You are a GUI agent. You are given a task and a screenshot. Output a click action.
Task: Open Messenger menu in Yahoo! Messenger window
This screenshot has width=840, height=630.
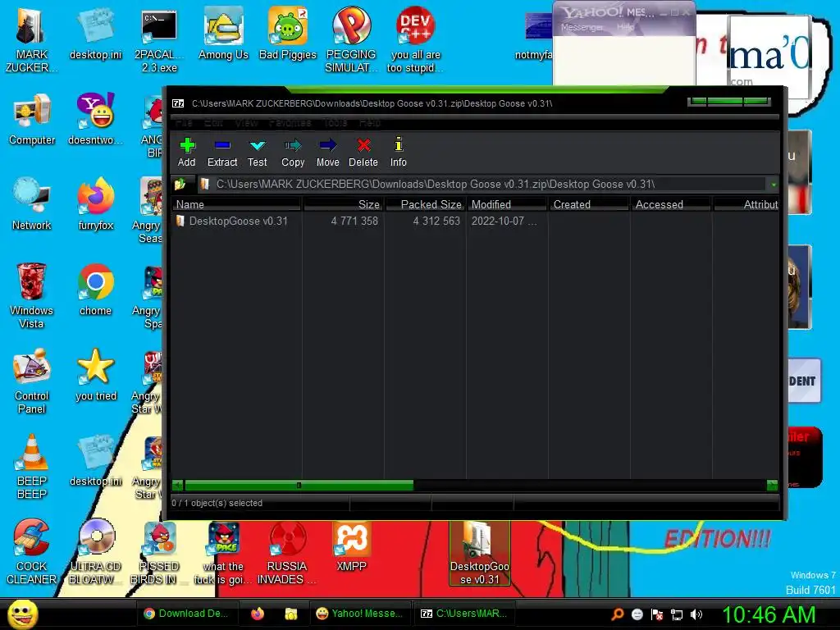(x=582, y=27)
